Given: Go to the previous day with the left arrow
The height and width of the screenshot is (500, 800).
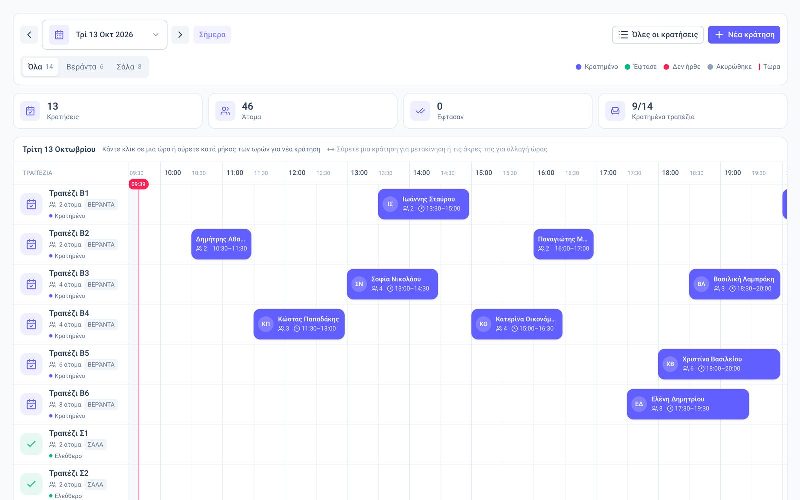Looking at the screenshot, I should point(29,35).
